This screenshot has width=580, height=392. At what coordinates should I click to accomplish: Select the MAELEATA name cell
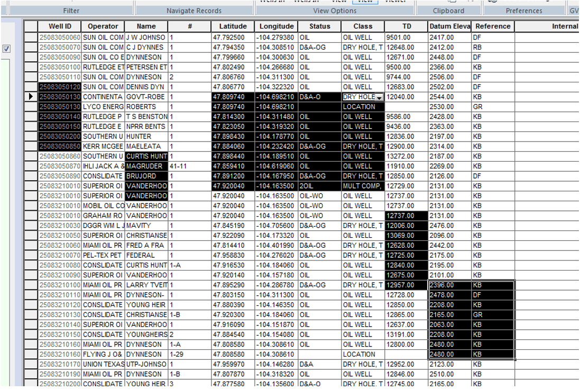click(x=146, y=146)
